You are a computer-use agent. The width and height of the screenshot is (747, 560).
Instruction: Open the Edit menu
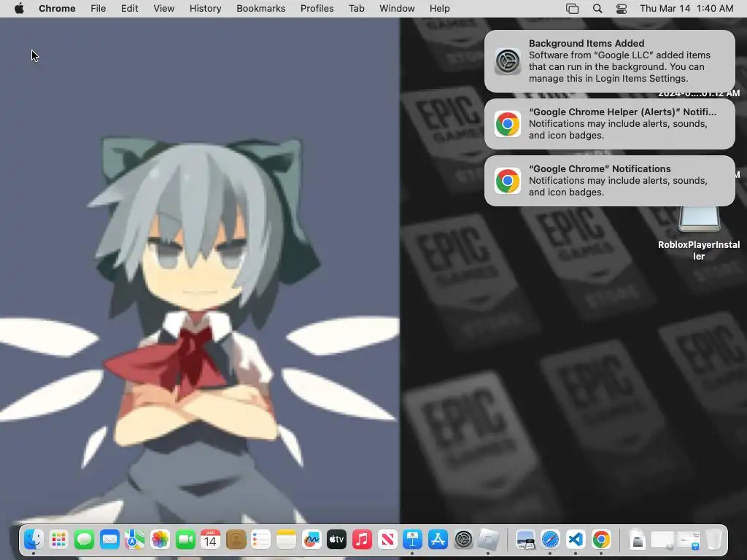tap(129, 9)
